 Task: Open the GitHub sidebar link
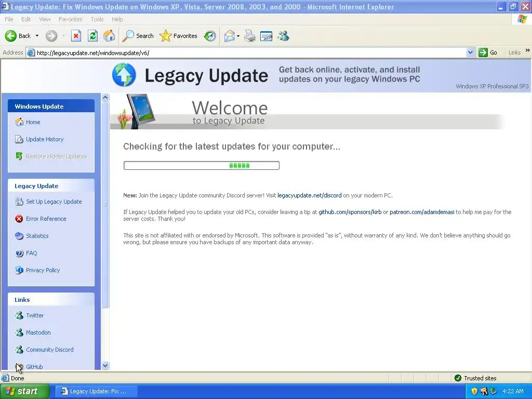(34, 366)
